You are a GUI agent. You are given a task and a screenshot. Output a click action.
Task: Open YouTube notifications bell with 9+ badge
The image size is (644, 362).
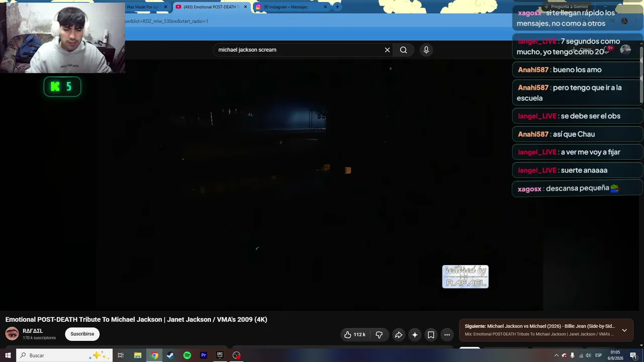click(607, 49)
